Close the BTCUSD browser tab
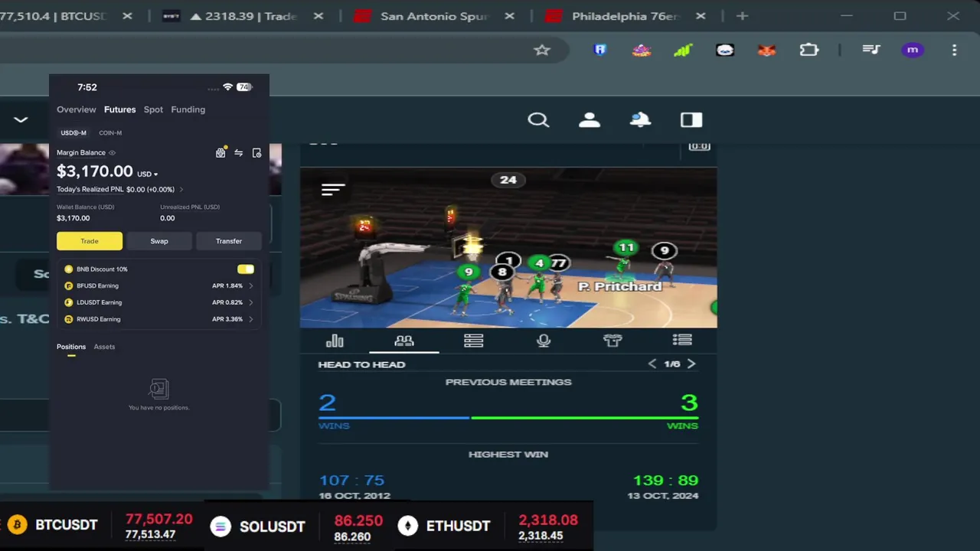980x551 pixels. click(128, 16)
